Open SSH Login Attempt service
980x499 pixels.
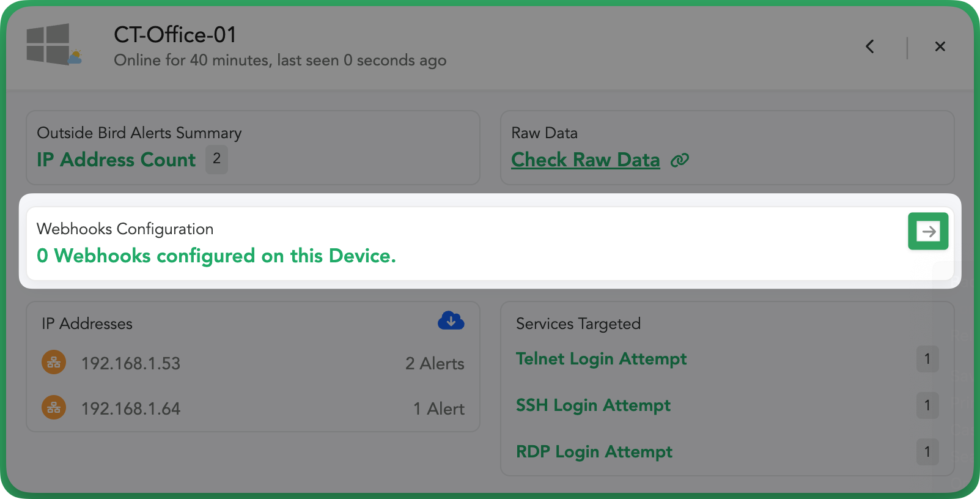click(x=593, y=405)
